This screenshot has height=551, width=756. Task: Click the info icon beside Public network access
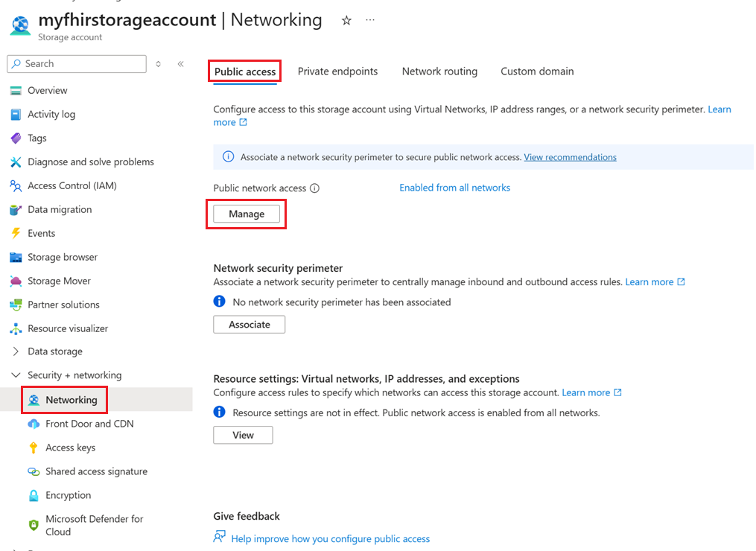[x=314, y=188]
